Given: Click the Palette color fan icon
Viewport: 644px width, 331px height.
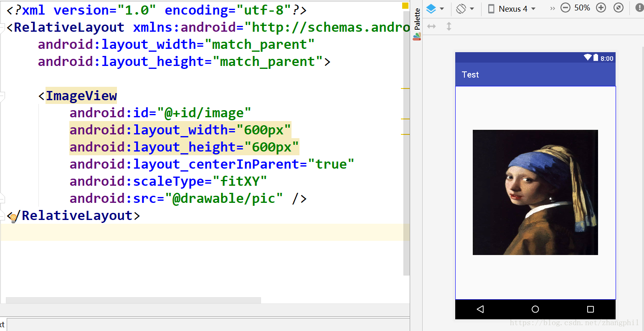Looking at the screenshot, I should pyautogui.click(x=417, y=37).
